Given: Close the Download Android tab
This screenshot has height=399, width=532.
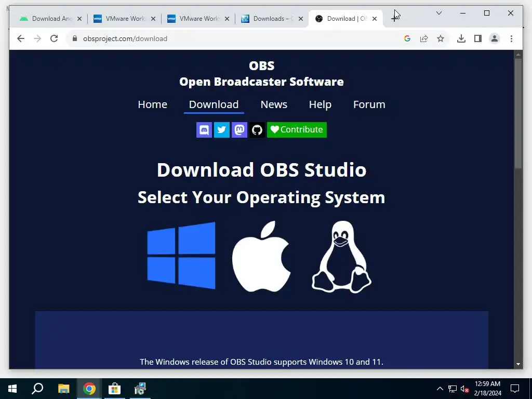Looking at the screenshot, I should click(79, 19).
